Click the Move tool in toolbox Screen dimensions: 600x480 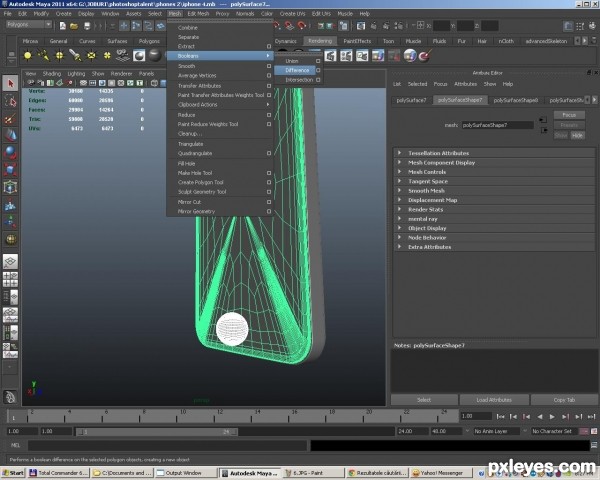click(10, 135)
